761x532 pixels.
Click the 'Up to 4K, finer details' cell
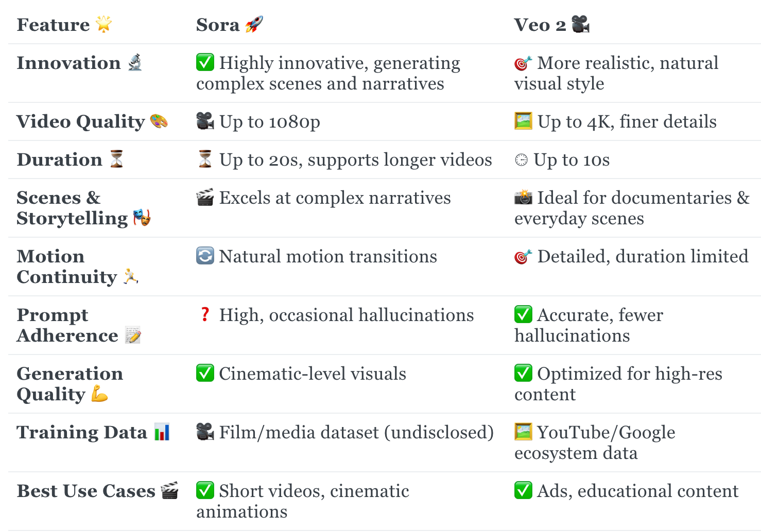615,121
